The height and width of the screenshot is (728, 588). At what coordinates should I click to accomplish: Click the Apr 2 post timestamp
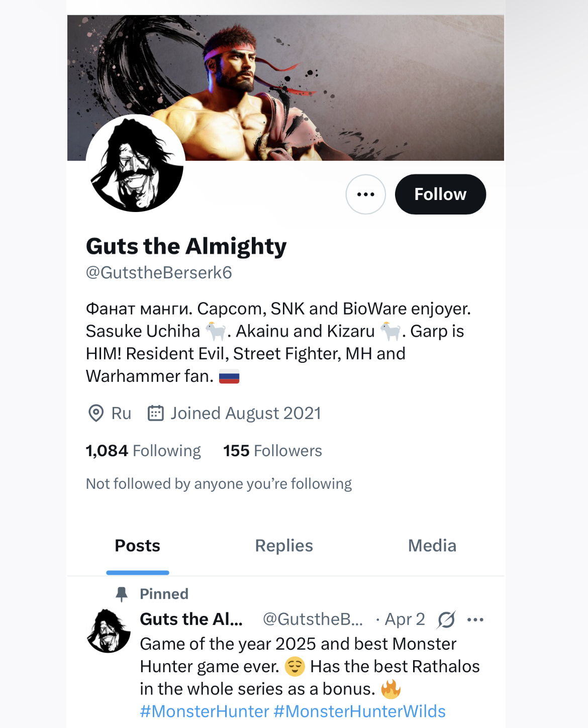click(405, 619)
